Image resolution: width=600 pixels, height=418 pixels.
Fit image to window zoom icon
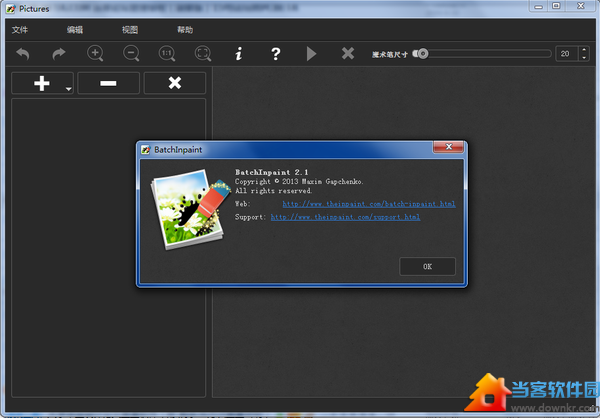point(203,53)
